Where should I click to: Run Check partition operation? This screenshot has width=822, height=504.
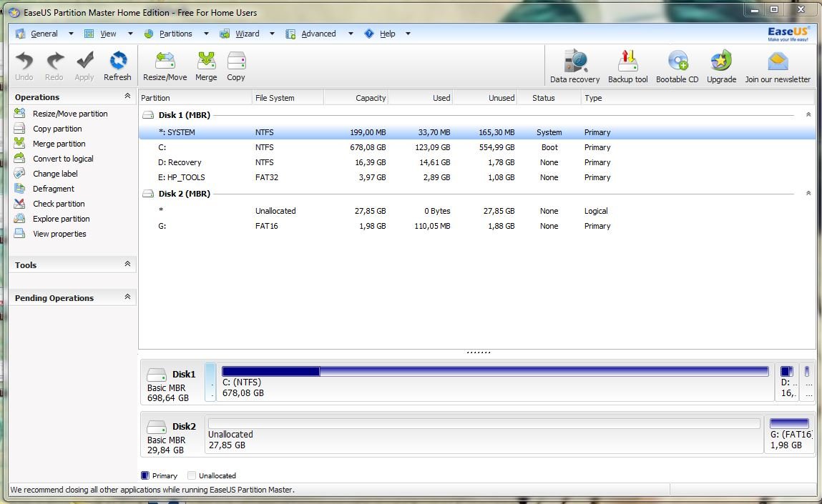click(x=59, y=204)
